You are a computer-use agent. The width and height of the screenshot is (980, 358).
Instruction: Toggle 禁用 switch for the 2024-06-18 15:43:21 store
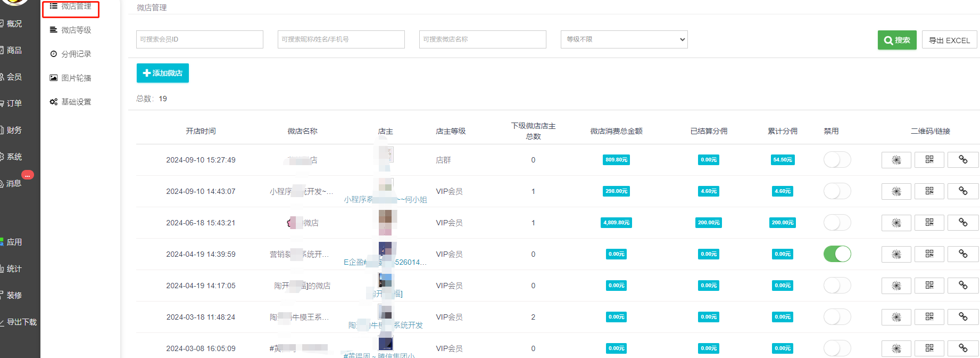point(837,223)
